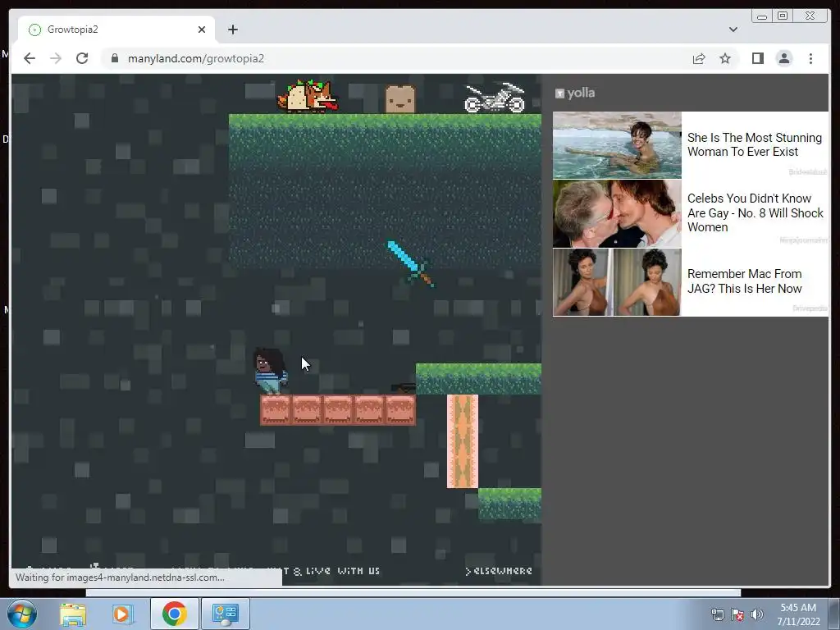Image resolution: width=840 pixels, height=630 pixels.
Task: Open the Most Stunning Woman ad headline
Action: (x=755, y=144)
